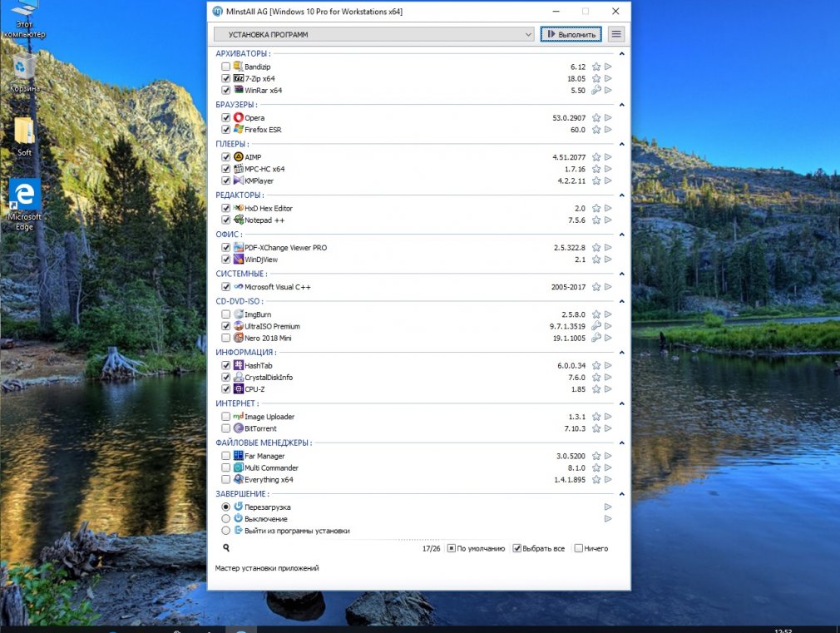Click the Выполнить button
840x633 pixels.
[x=571, y=34]
